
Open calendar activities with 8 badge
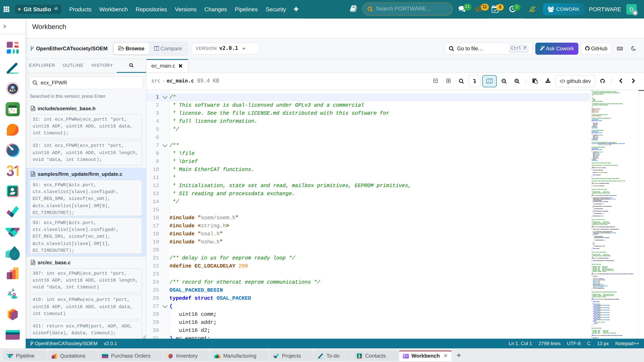(495, 9)
